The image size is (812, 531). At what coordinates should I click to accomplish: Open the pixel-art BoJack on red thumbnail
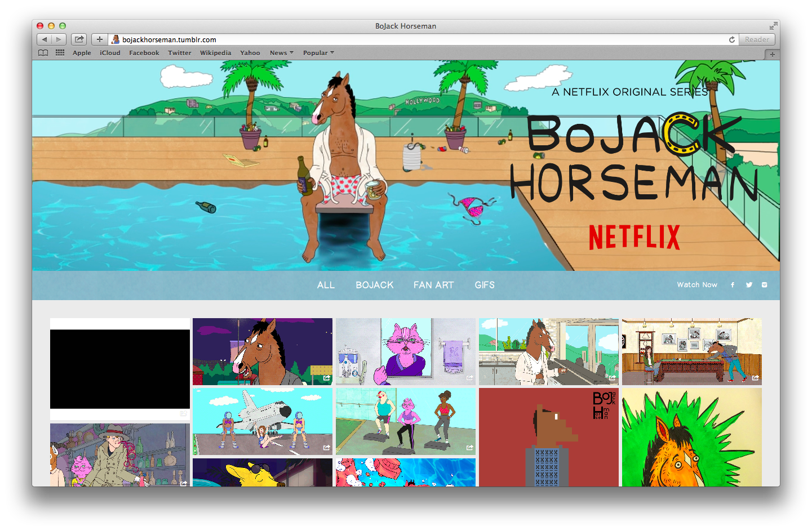tap(549, 437)
